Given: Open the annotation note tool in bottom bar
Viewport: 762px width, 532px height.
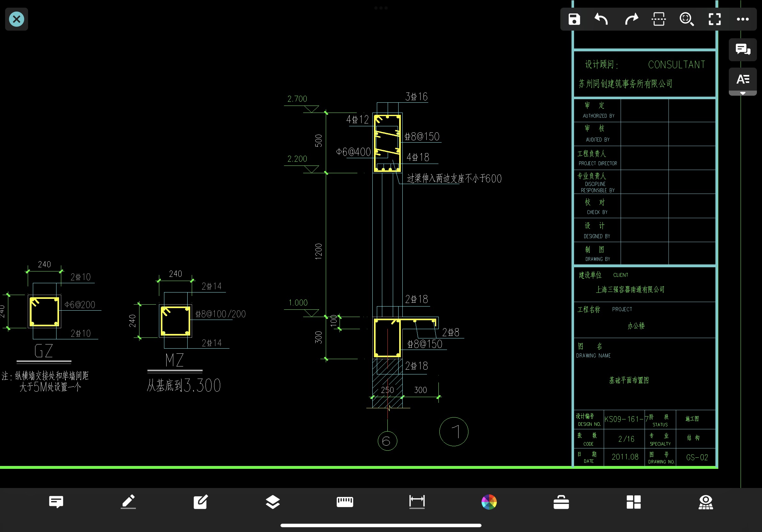Looking at the screenshot, I should click(56, 502).
